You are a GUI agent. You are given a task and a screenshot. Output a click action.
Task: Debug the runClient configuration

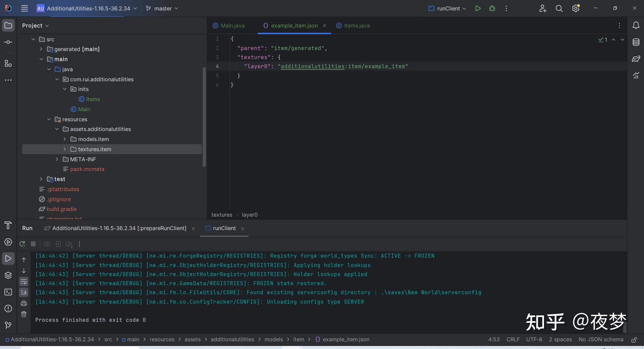point(492,8)
